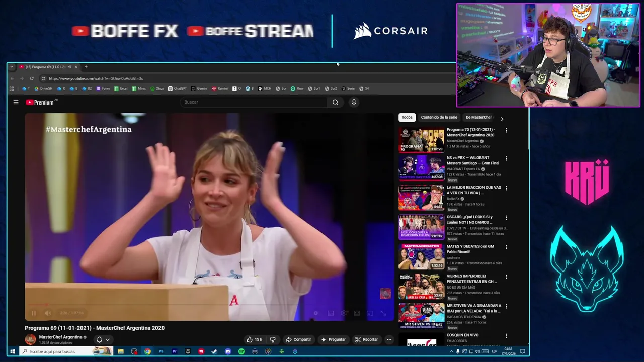Open the Gemini bookmark

coord(199,88)
